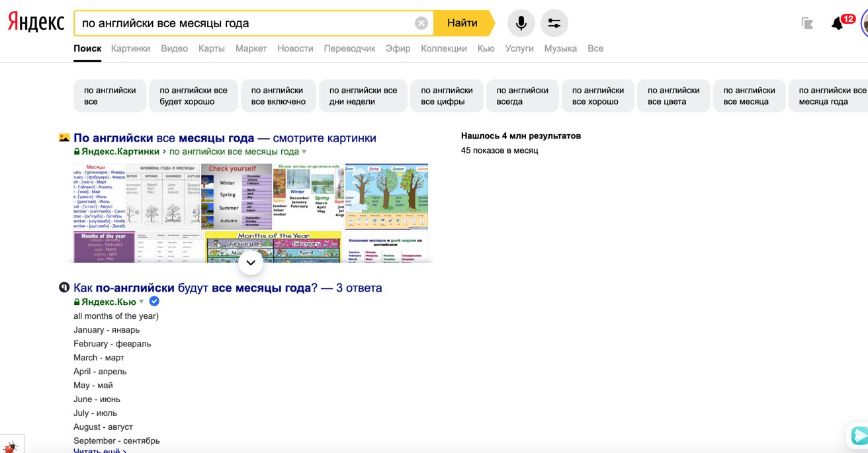This screenshot has width=868, height=453.
Task: Activate voice search microphone
Action: (x=521, y=23)
